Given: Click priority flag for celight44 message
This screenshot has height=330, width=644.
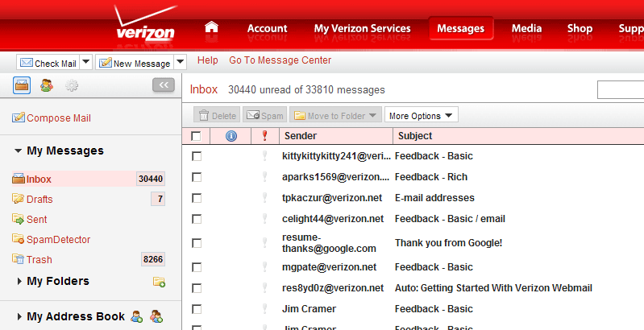Looking at the screenshot, I should 265,218.
